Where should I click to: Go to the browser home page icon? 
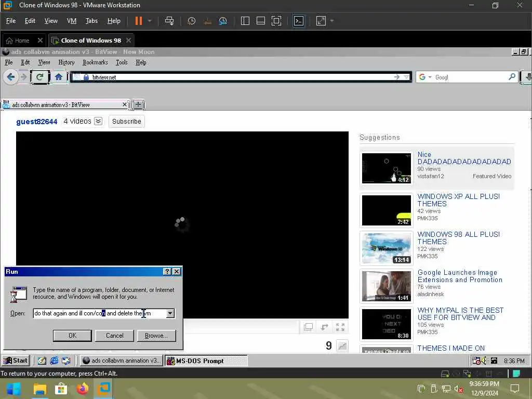59,77
